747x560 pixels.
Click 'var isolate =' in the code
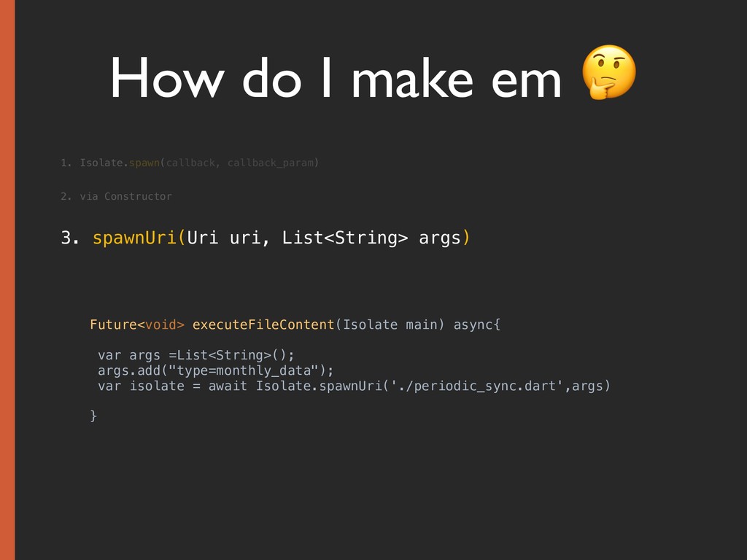tap(149, 386)
